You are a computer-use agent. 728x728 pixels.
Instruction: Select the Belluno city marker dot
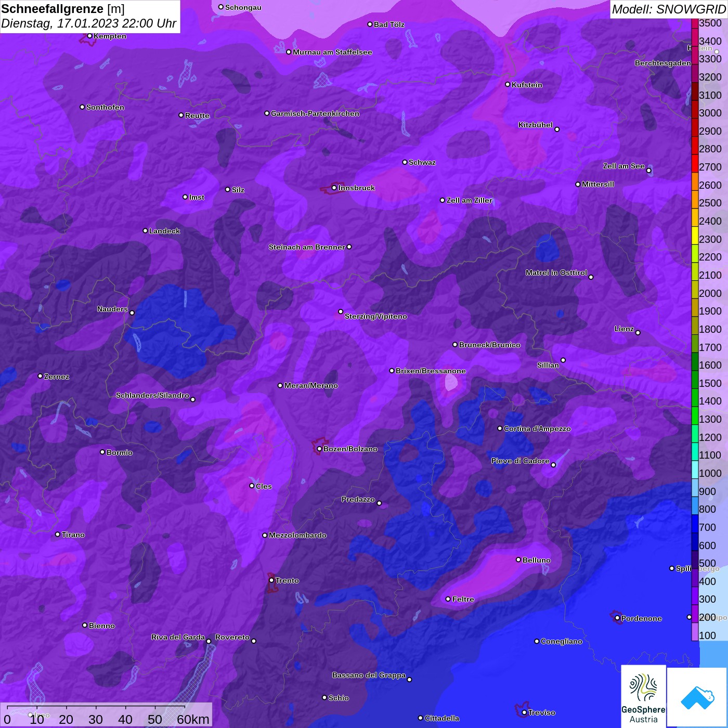tap(518, 560)
